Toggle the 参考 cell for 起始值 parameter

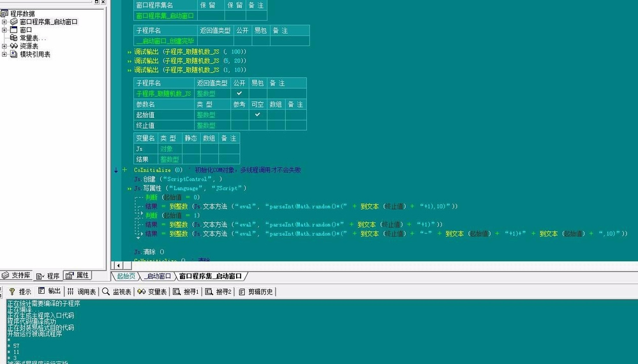[x=240, y=115]
